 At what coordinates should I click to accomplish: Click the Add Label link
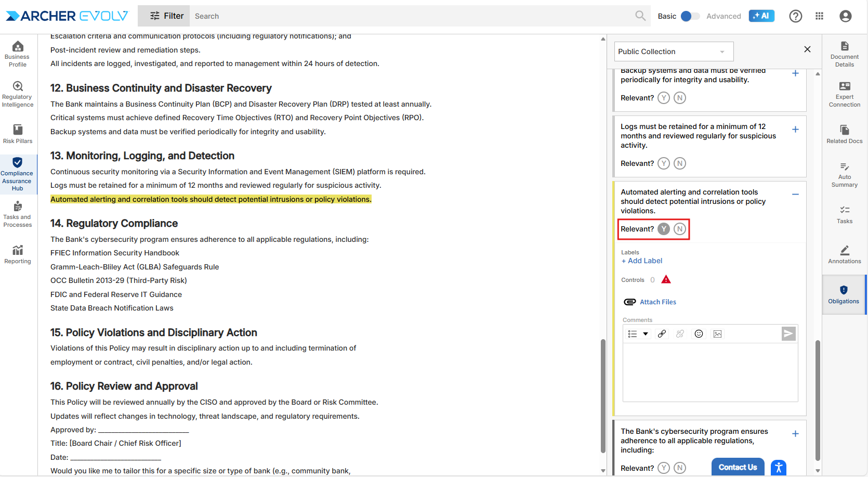(x=642, y=261)
